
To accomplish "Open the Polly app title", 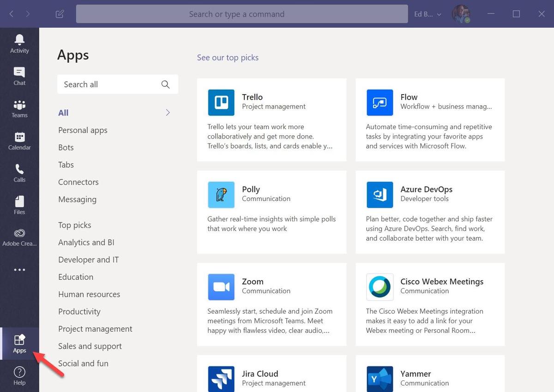I will [x=251, y=189].
